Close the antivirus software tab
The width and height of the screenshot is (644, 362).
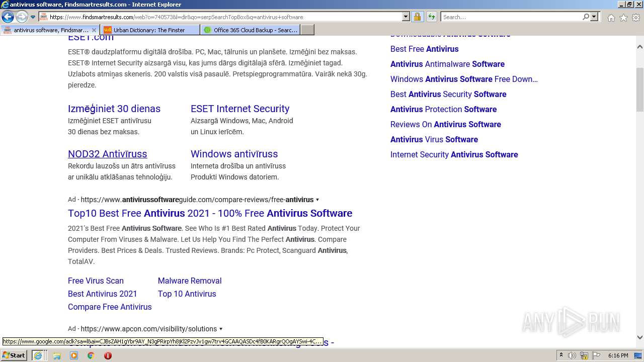[94, 30]
